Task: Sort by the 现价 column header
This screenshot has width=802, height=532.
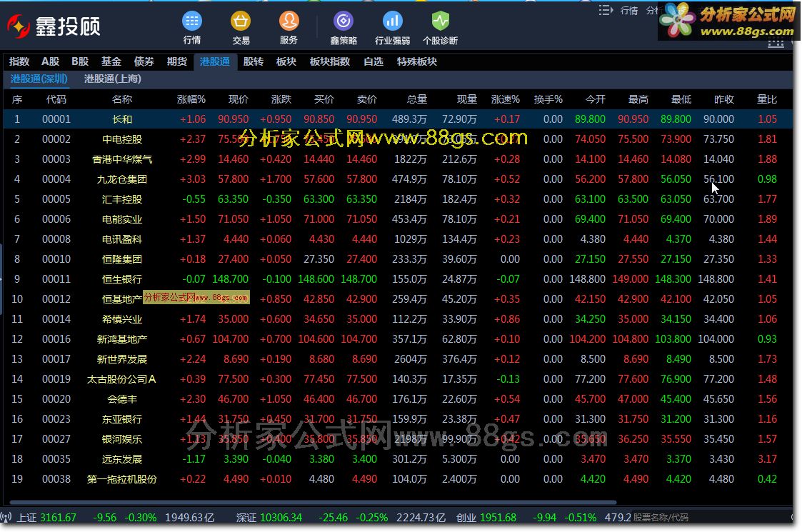Action: point(238,99)
